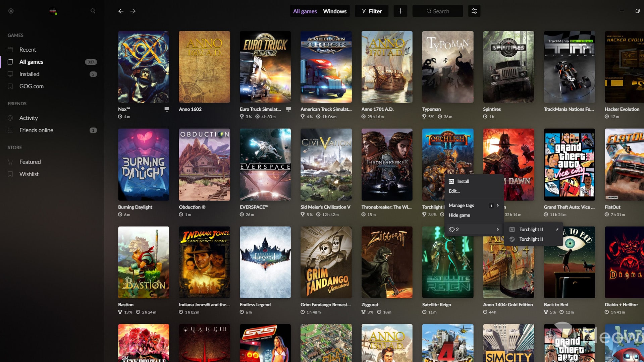
Task: Switch to the All games view tab
Action: tap(305, 11)
